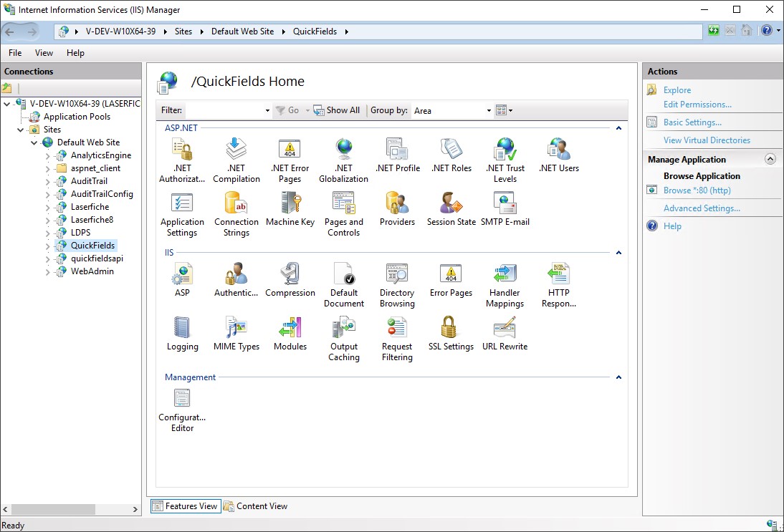Open .NET Compilation feature
The width and height of the screenshot is (784, 532).
[236, 160]
